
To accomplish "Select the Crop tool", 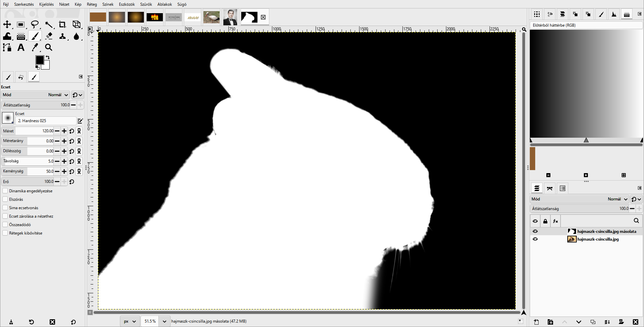I will pyautogui.click(x=63, y=25).
